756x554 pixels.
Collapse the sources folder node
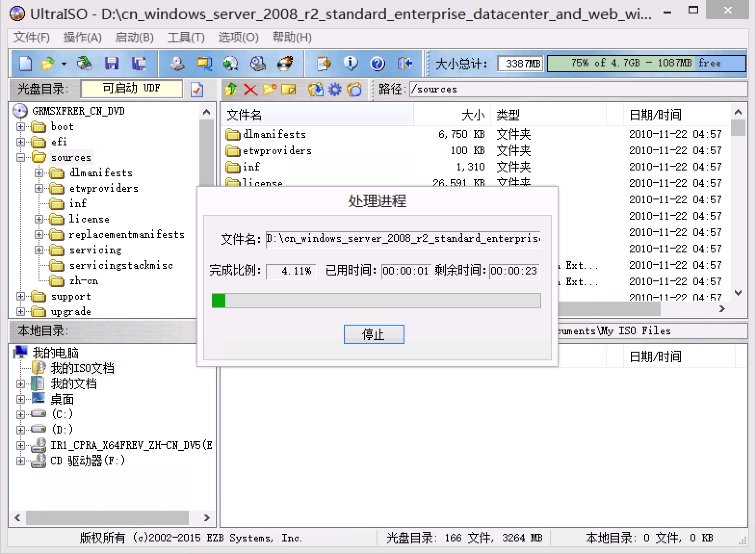tap(21, 158)
